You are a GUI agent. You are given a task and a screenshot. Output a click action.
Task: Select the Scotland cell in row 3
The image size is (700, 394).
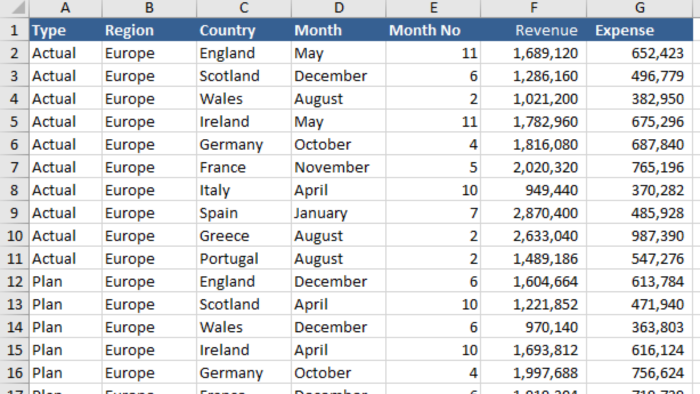point(244,76)
